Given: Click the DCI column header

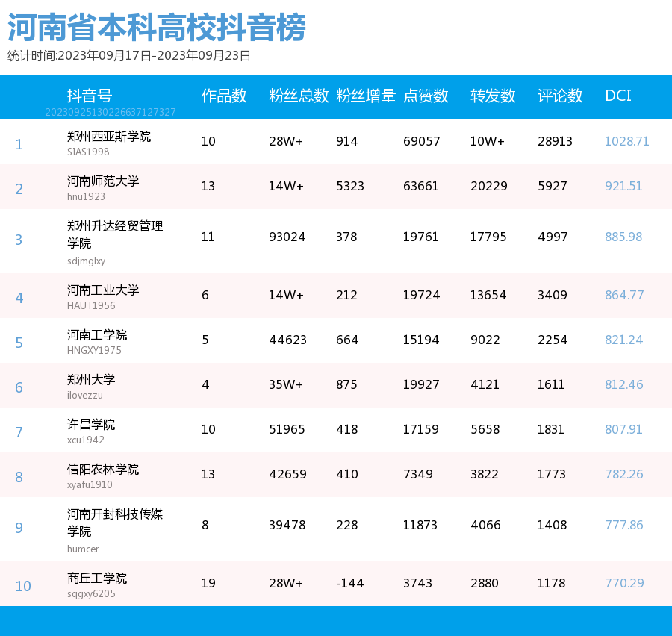Looking at the screenshot, I should point(618,96).
